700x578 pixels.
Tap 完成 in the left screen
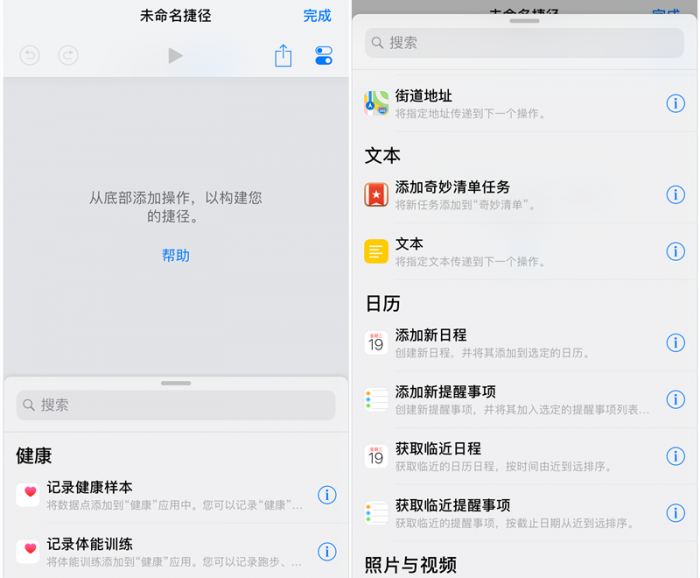click(317, 16)
